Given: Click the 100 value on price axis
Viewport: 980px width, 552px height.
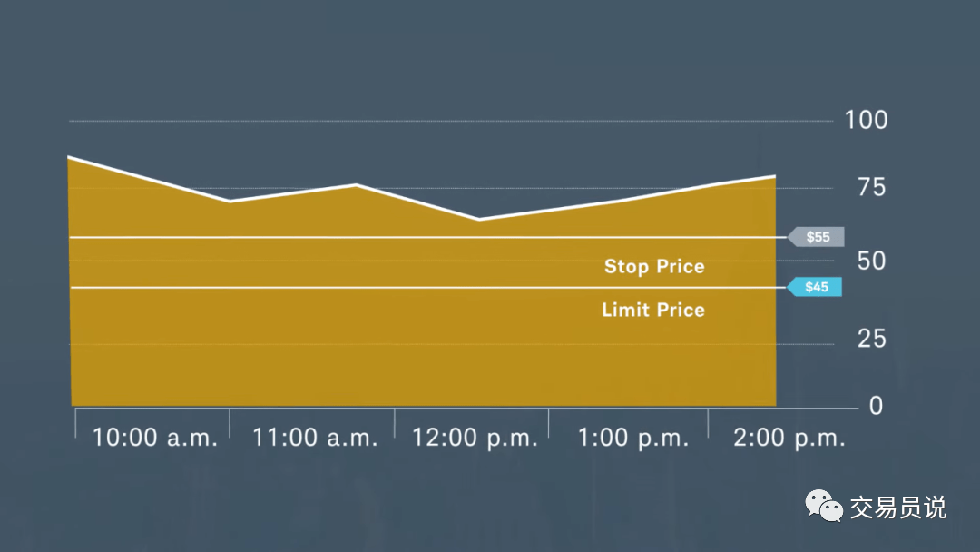Looking at the screenshot, I should point(866,120).
